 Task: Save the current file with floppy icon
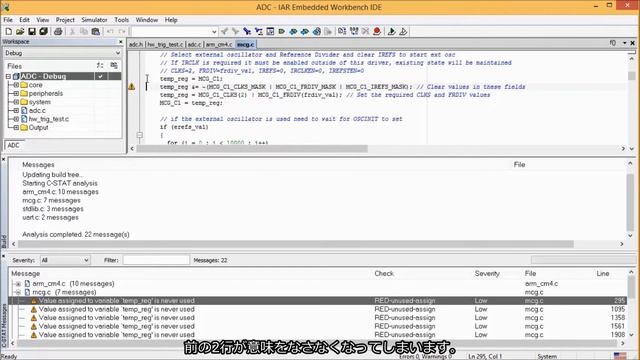pyautogui.click(x=31, y=31)
